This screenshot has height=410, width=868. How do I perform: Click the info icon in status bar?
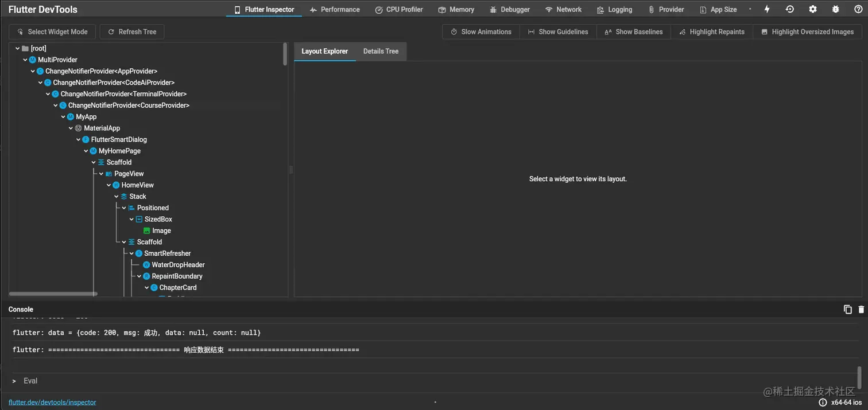coord(823,402)
